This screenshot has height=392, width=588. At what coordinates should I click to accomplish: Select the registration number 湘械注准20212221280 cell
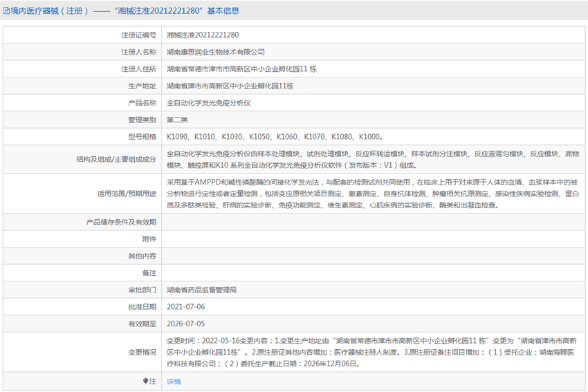tap(203, 35)
